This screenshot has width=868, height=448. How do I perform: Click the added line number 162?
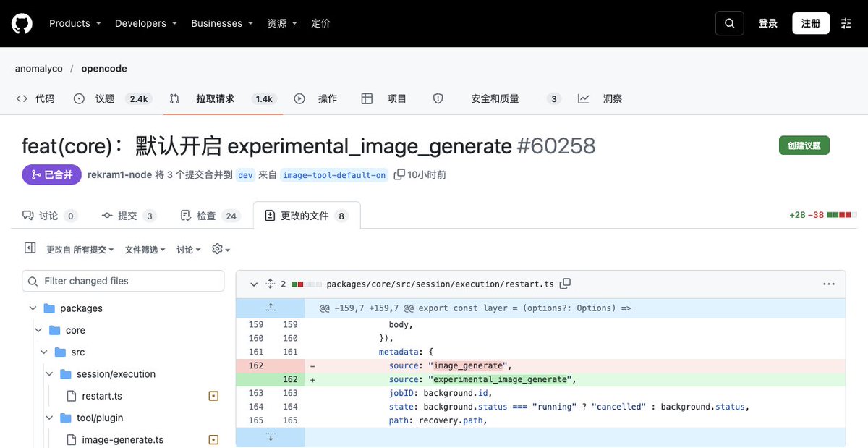[290, 379]
